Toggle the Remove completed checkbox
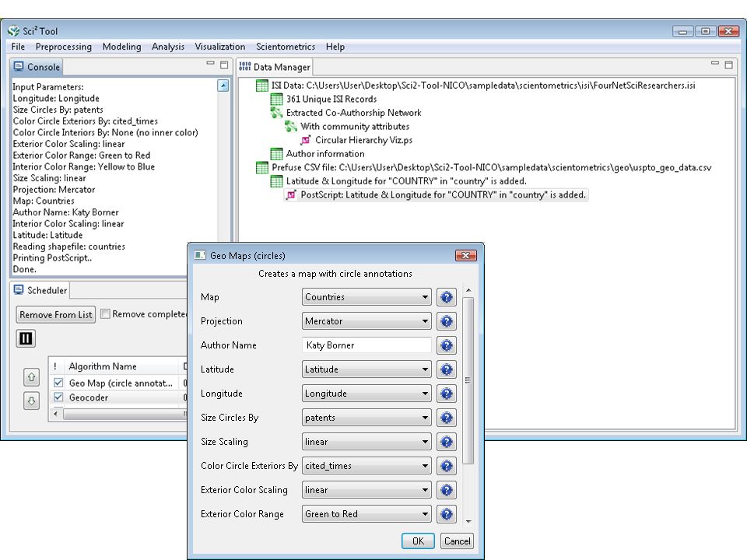 (105, 313)
